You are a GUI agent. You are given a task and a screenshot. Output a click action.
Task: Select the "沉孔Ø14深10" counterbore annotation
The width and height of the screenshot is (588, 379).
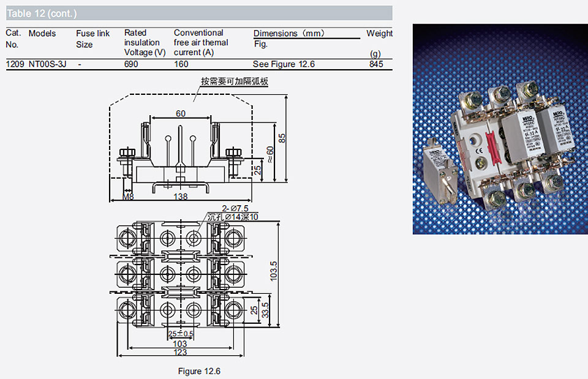click(233, 217)
